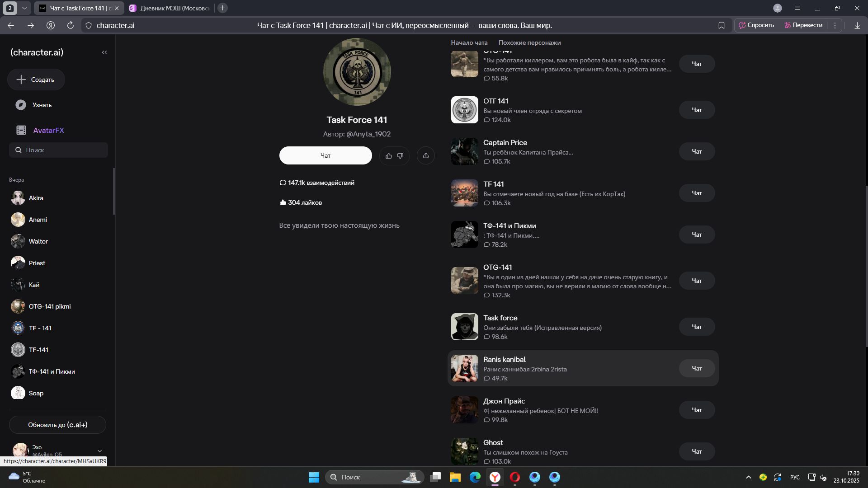Share the Task Force 141 character
Viewport: 868px width, 488px height.
click(426, 155)
